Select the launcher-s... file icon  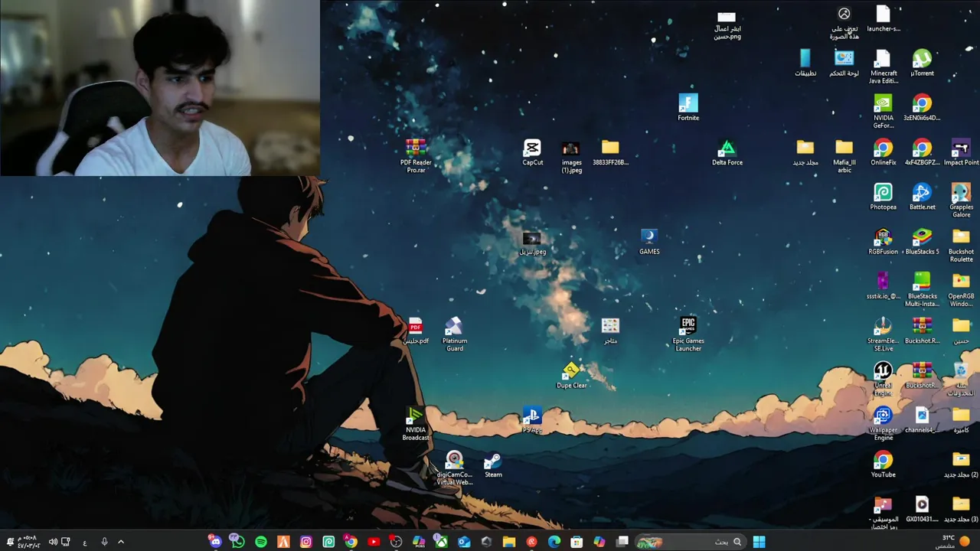tap(883, 17)
